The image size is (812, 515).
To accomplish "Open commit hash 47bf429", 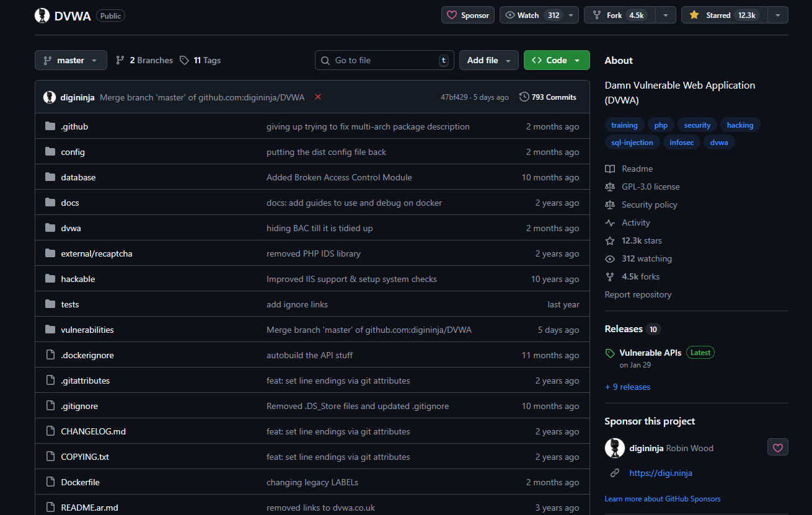I will point(454,97).
